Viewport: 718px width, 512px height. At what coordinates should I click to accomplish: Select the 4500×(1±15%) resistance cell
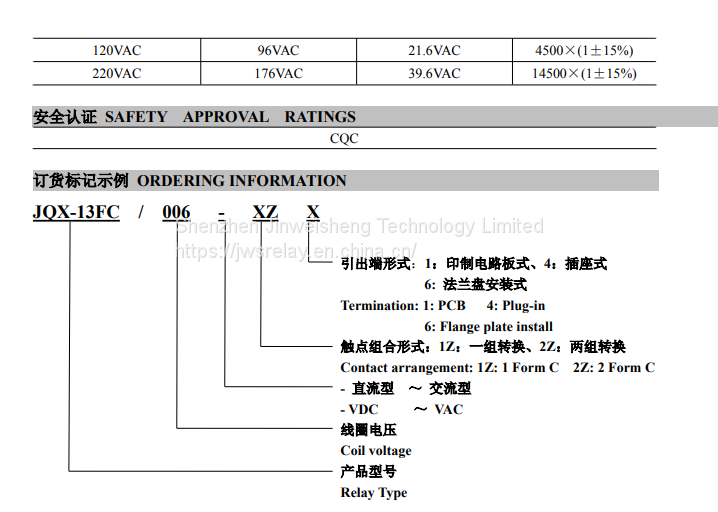tap(585, 50)
